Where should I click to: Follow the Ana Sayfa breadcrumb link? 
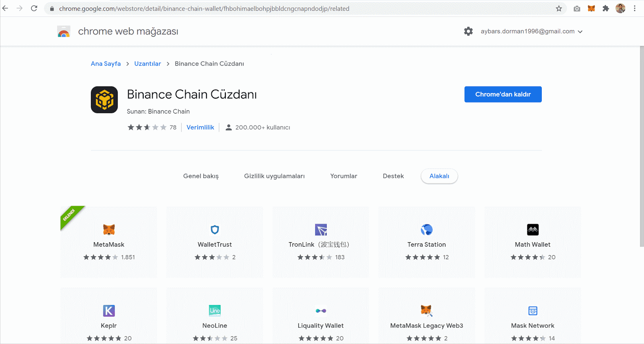click(x=106, y=64)
